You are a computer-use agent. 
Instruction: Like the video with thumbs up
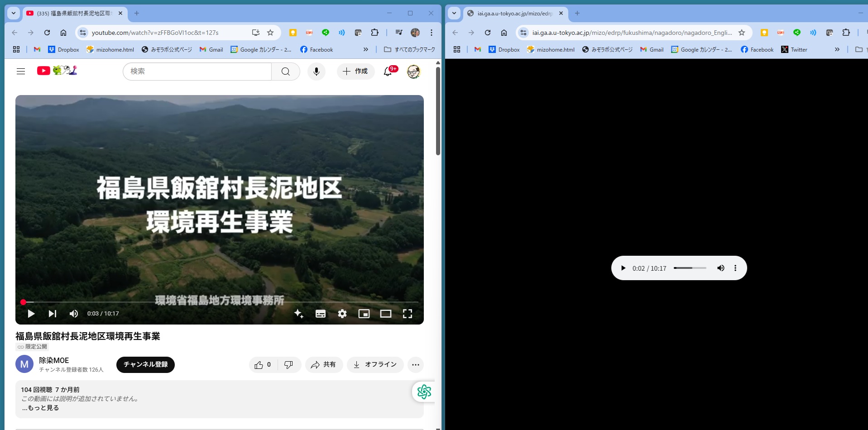coord(263,365)
